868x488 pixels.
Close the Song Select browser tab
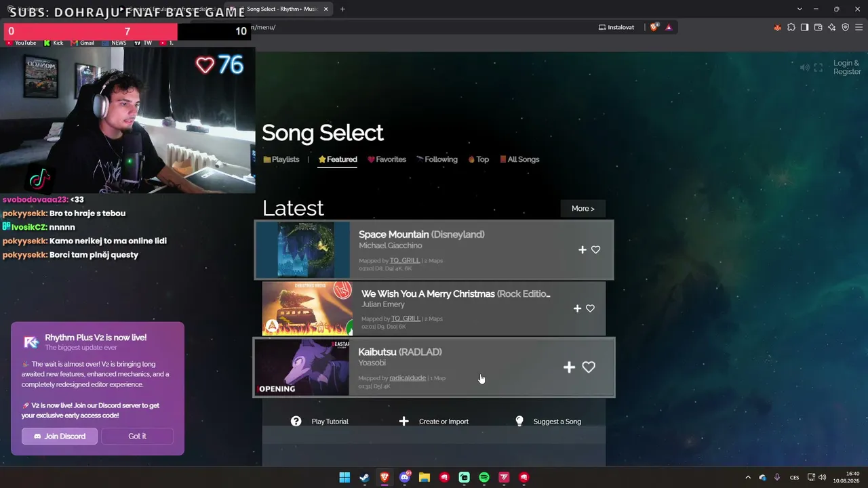click(326, 9)
